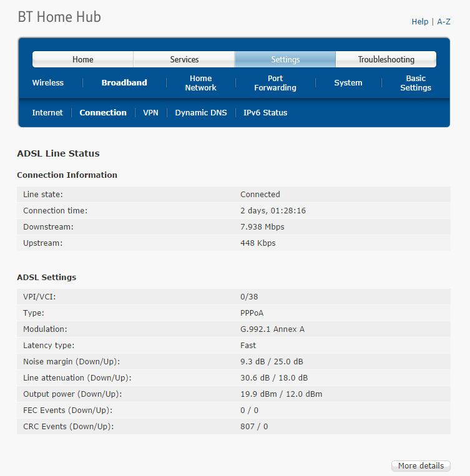
Task: Click the BT Home Hub title
Action: coord(59,17)
